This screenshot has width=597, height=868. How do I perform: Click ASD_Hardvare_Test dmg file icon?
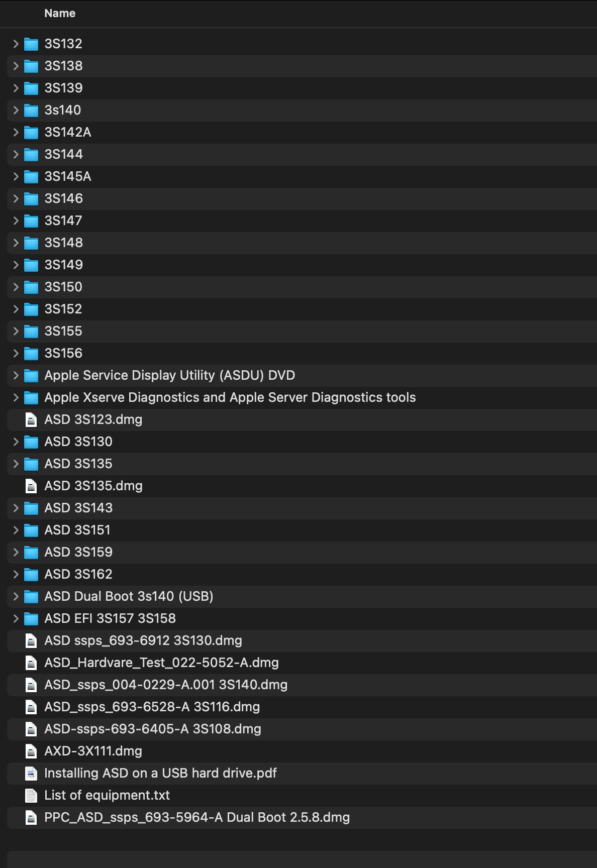coord(31,663)
